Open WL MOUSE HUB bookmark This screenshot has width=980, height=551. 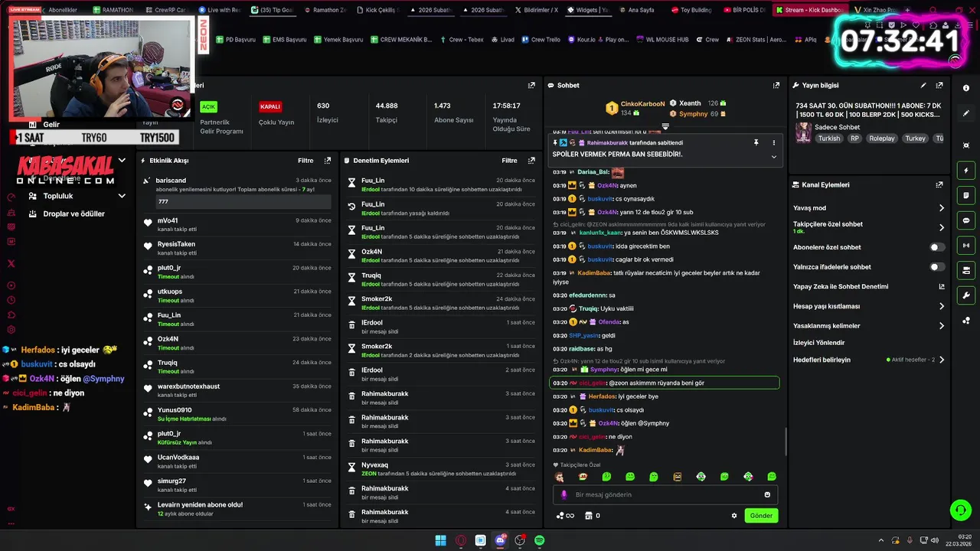point(662,40)
